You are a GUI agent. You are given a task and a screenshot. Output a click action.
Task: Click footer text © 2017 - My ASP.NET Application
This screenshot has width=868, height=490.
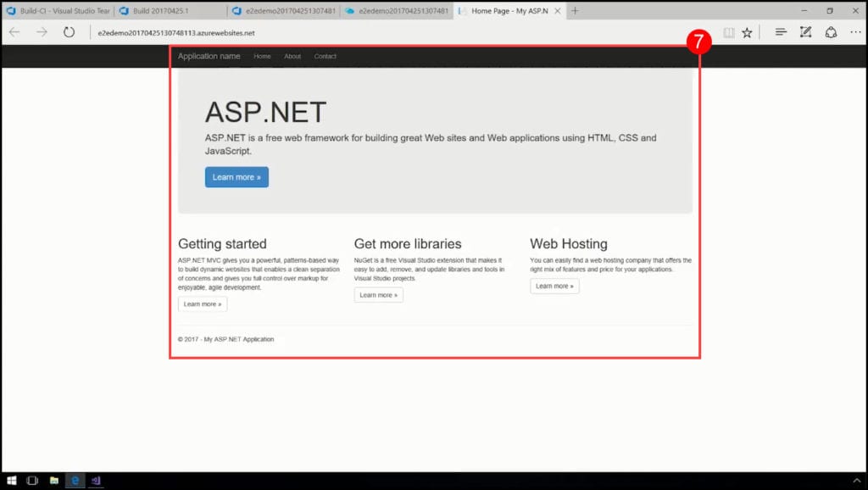(225, 339)
